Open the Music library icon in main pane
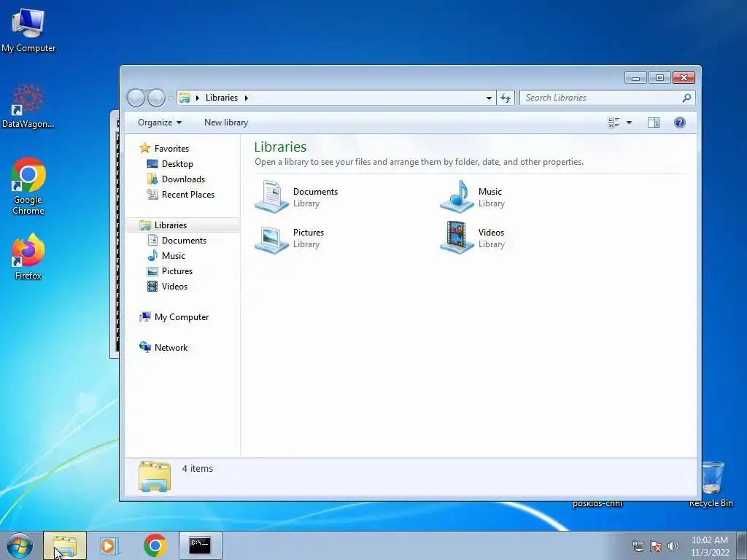 (457, 197)
